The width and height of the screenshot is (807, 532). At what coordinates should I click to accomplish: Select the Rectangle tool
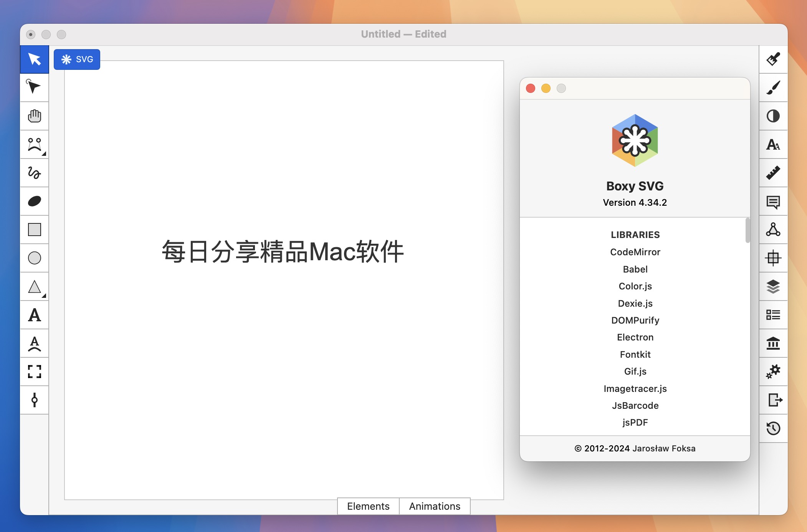[x=35, y=230]
